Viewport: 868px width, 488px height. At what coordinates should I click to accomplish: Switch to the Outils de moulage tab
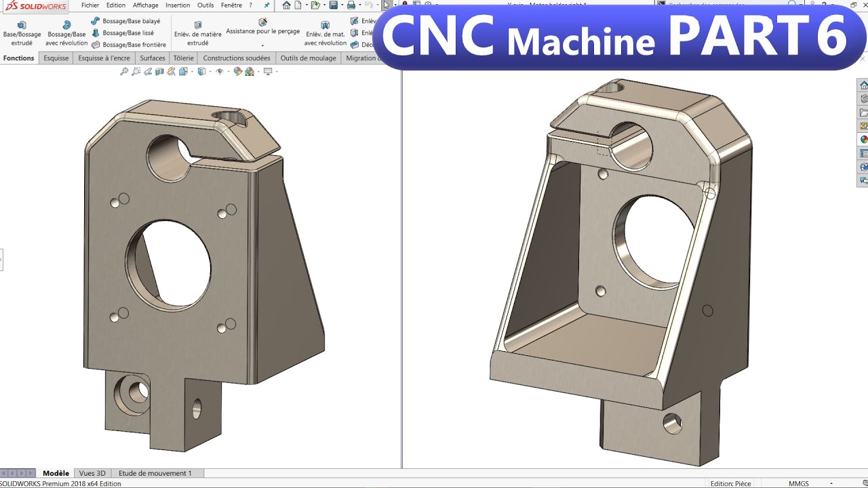(x=309, y=58)
